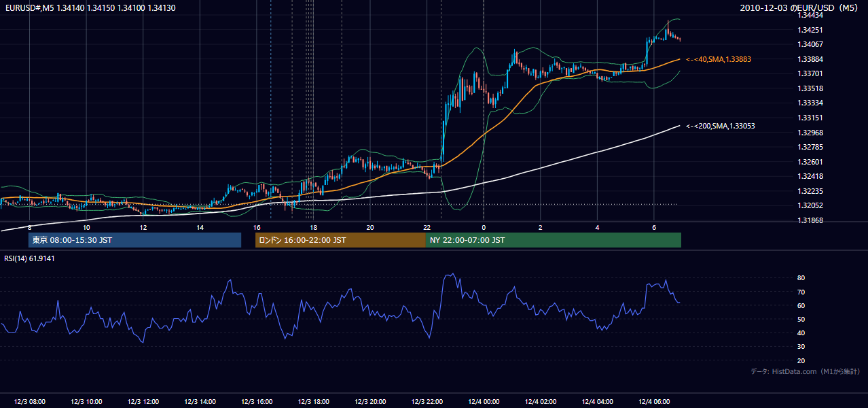Screen dimensions: 868x408
Task: Click hour marker 12 below price chart
Action: pos(143,227)
